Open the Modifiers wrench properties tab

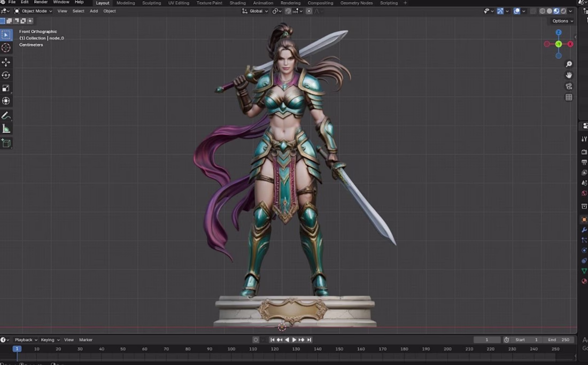tap(584, 230)
